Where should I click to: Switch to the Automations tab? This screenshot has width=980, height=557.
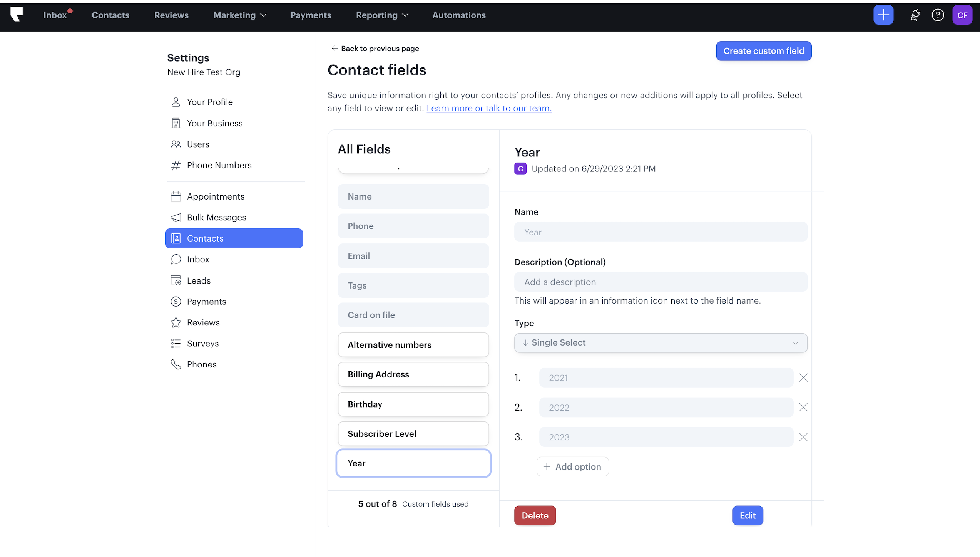459,15
